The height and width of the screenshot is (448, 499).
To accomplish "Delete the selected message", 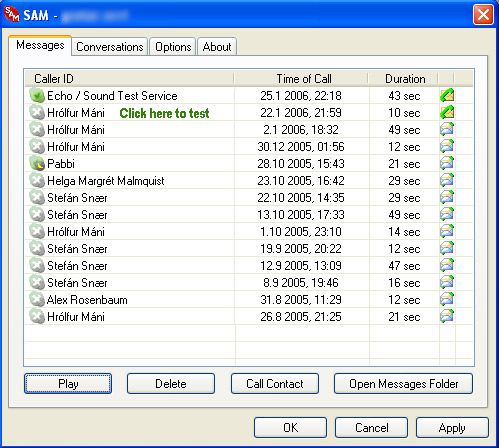I will coord(171,384).
